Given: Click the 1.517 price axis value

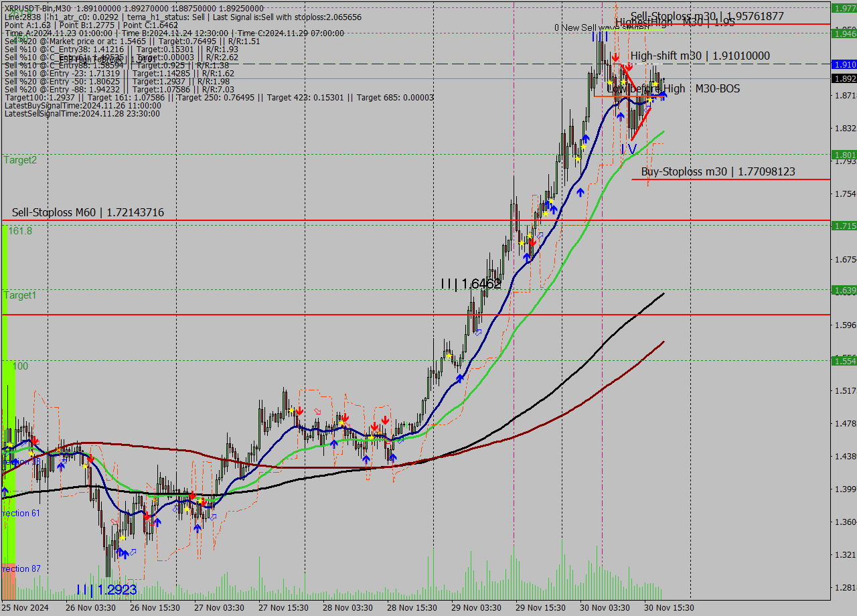Looking at the screenshot, I should tap(844, 390).
